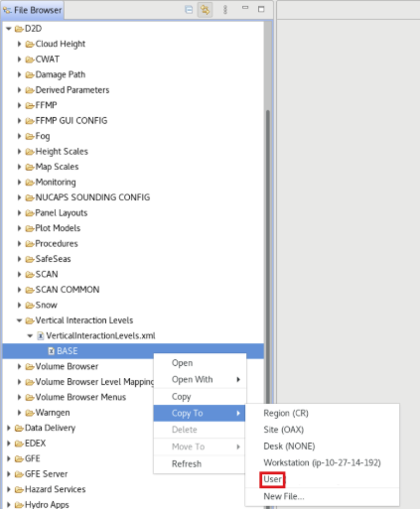Click the GFE Server folder icon
The image size is (420, 509).
(x=19, y=474)
